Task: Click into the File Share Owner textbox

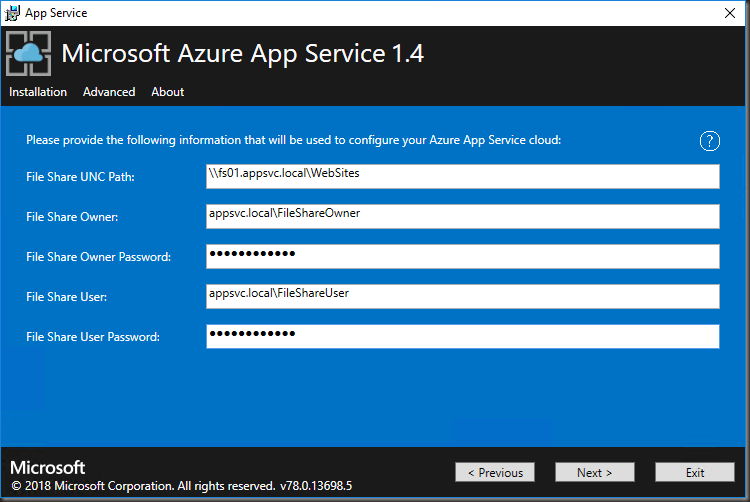Action: [462, 216]
